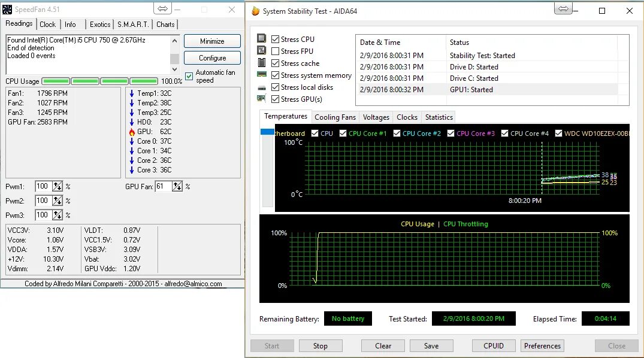This screenshot has width=644, height=358.
Task: Open AIDA64 Preferences
Action: 542,345
